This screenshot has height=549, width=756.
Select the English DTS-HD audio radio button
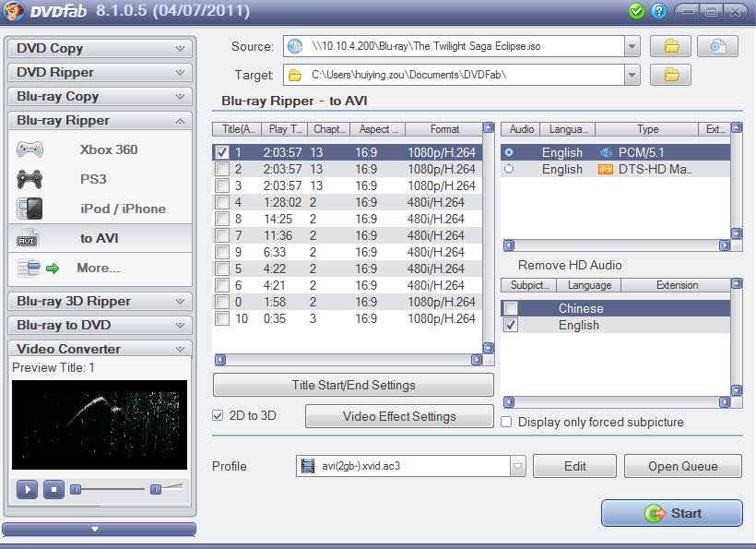coord(509,170)
